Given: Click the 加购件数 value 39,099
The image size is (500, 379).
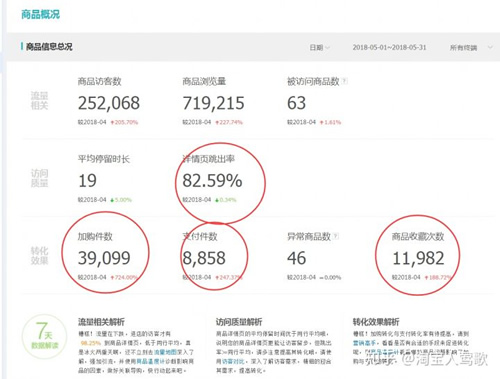Looking at the screenshot, I should (x=104, y=258).
